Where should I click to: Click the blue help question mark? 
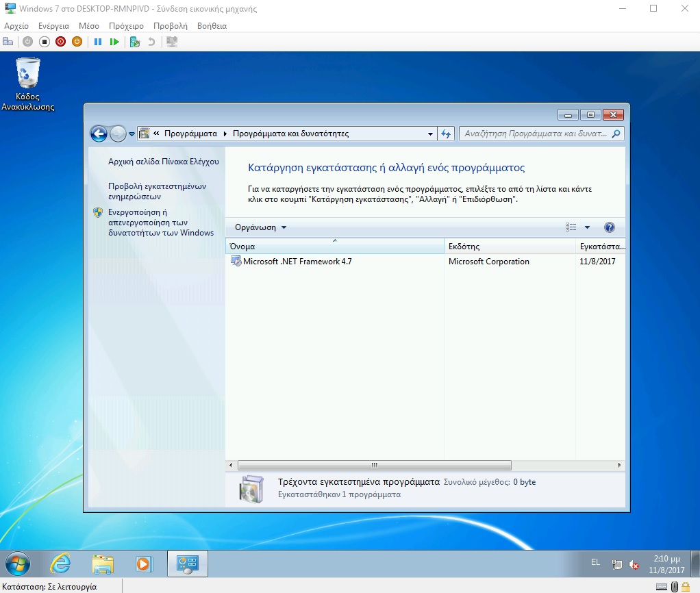coord(610,227)
